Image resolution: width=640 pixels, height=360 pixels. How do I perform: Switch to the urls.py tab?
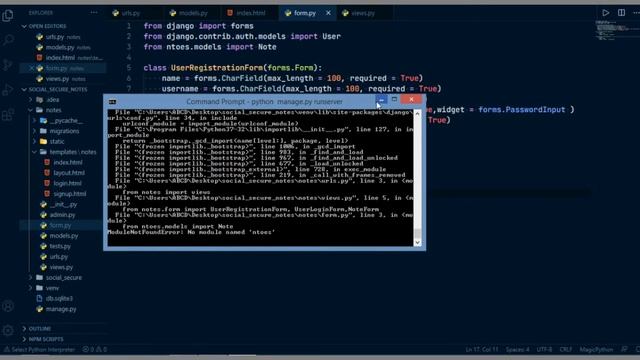pyautogui.click(x=131, y=13)
